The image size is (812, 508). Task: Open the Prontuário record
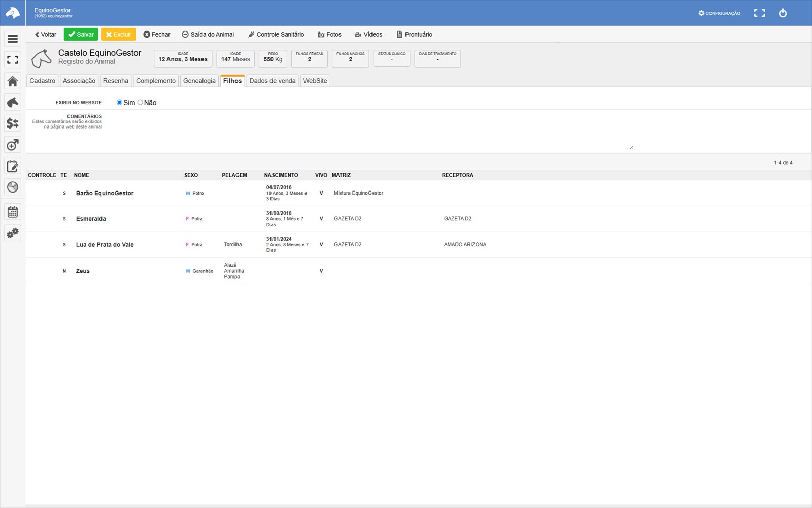coord(414,35)
